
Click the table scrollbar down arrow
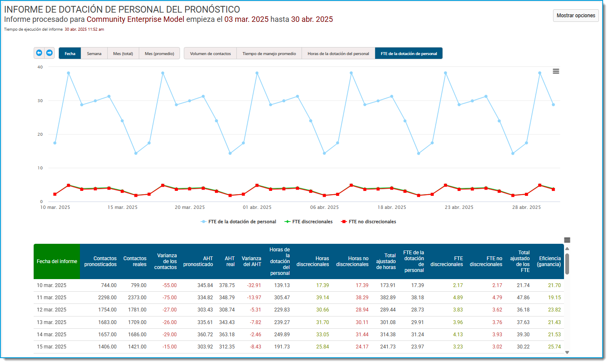click(x=567, y=352)
